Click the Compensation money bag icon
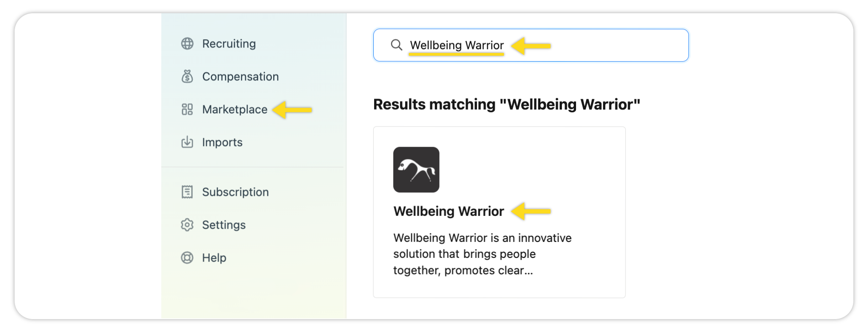 (x=187, y=76)
